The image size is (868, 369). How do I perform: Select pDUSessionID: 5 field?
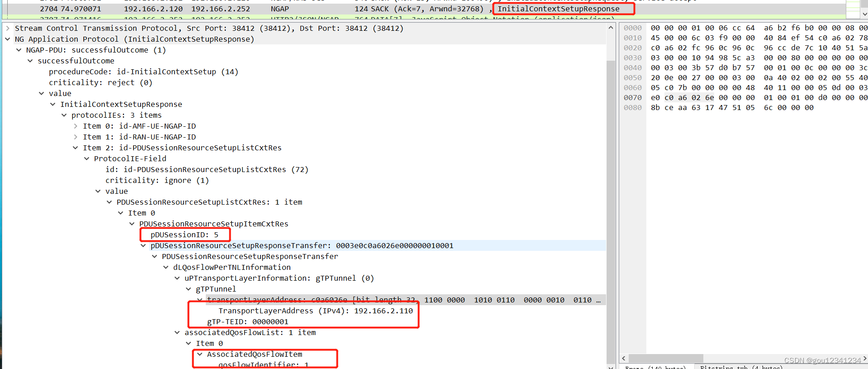(x=185, y=235)
